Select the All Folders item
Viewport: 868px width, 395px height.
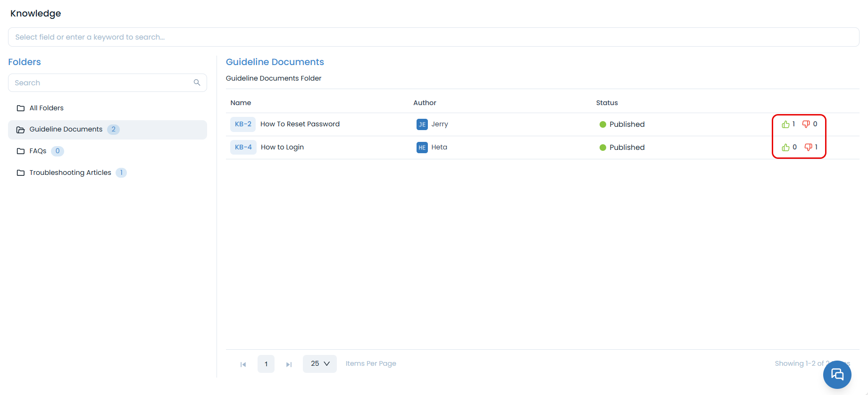[x=46, y=108]
